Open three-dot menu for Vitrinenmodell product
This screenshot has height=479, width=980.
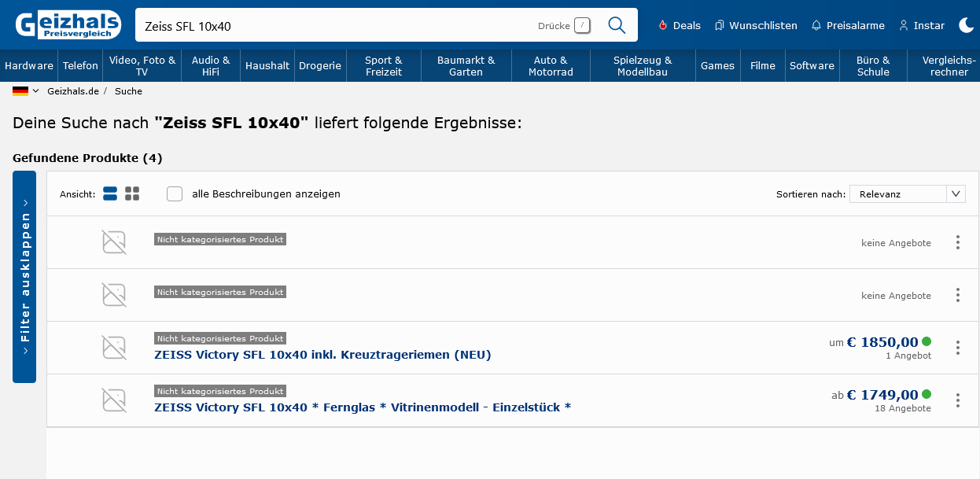point(957,400)
